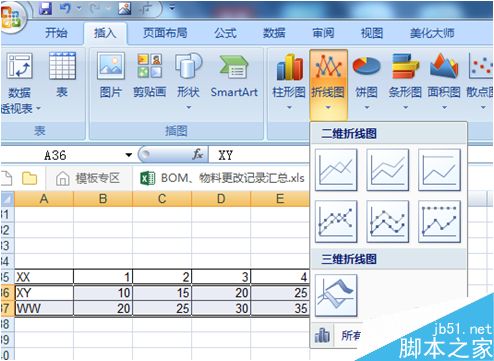
Task: Switch to the 审阅 (Review) tab
Action: (x=323, y=33)
